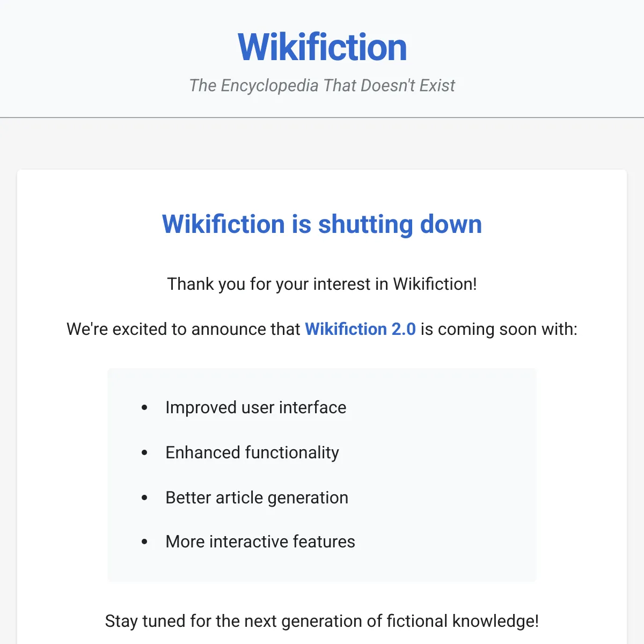Click the word Encyclopedia in the tagline
This screenshot has height=644, width=644.
coord(269,85)
